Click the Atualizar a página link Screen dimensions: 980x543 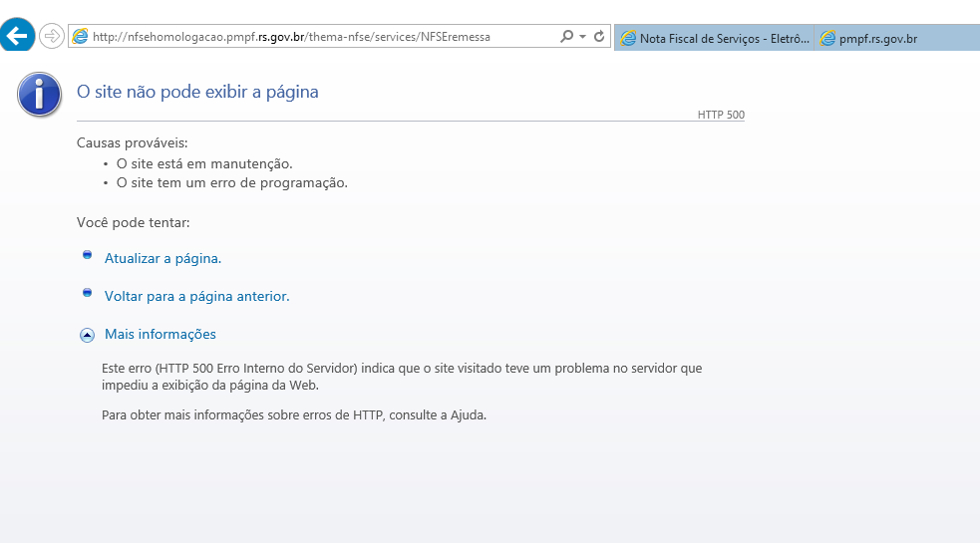click(x=163, y=258)
